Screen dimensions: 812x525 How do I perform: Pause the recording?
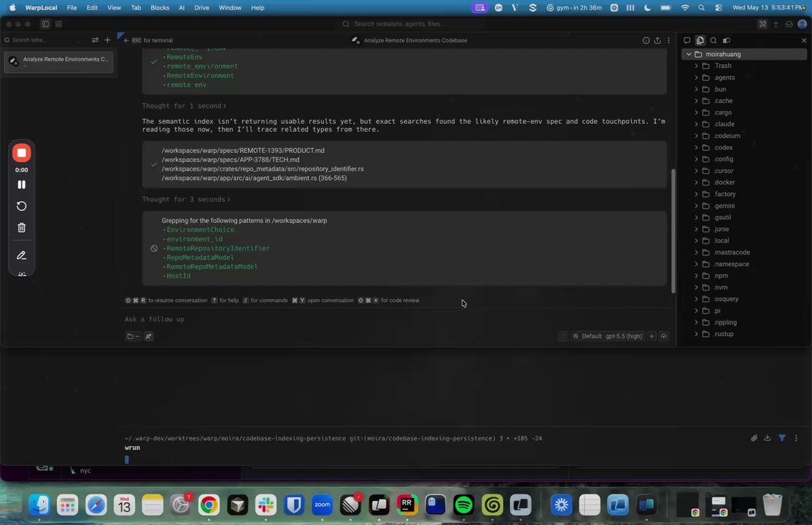[x=21, y=184]
